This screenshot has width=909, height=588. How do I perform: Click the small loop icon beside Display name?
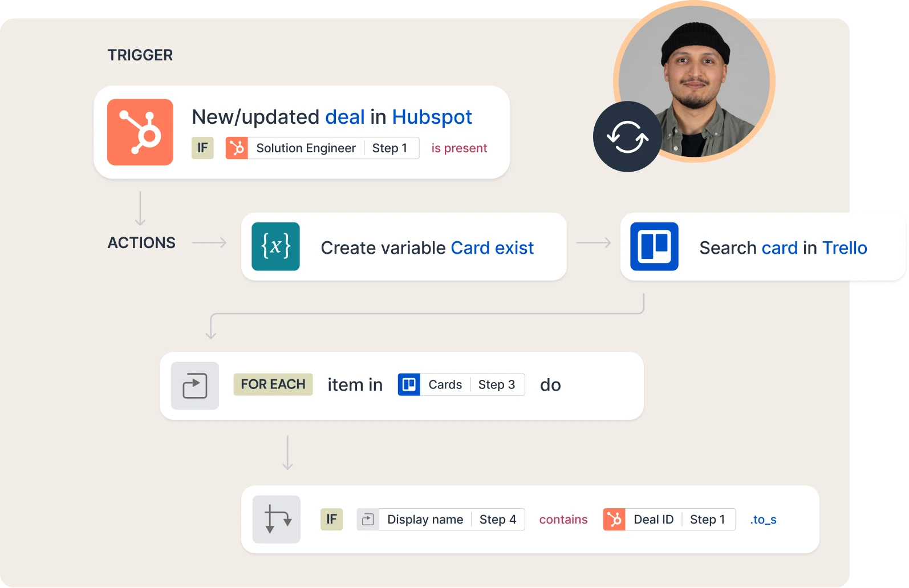click(368, 520)
